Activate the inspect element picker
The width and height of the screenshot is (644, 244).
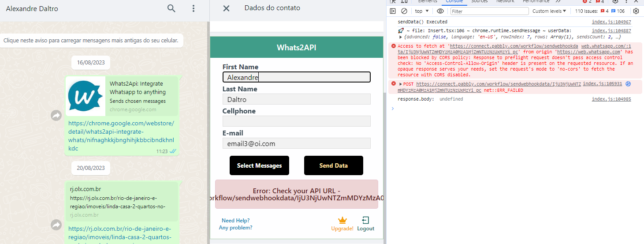pyautogui.click(x=393, y=1)
